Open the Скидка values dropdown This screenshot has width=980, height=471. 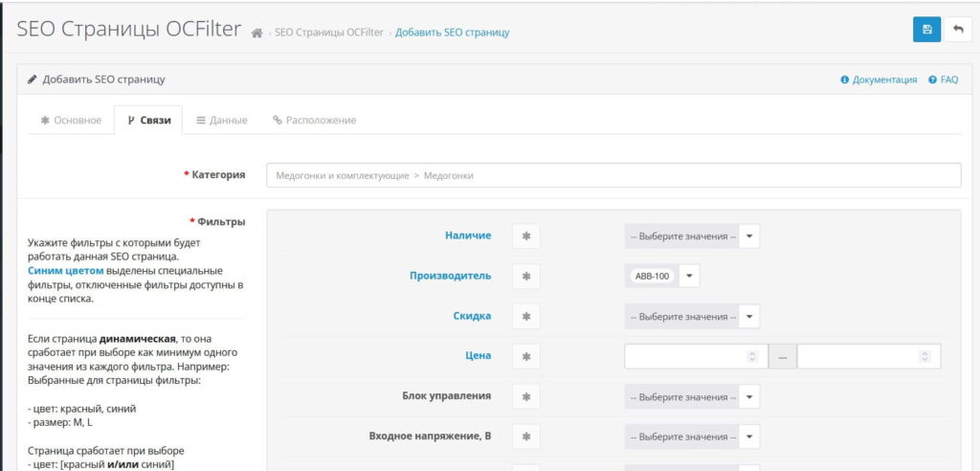tap(691, 316)
